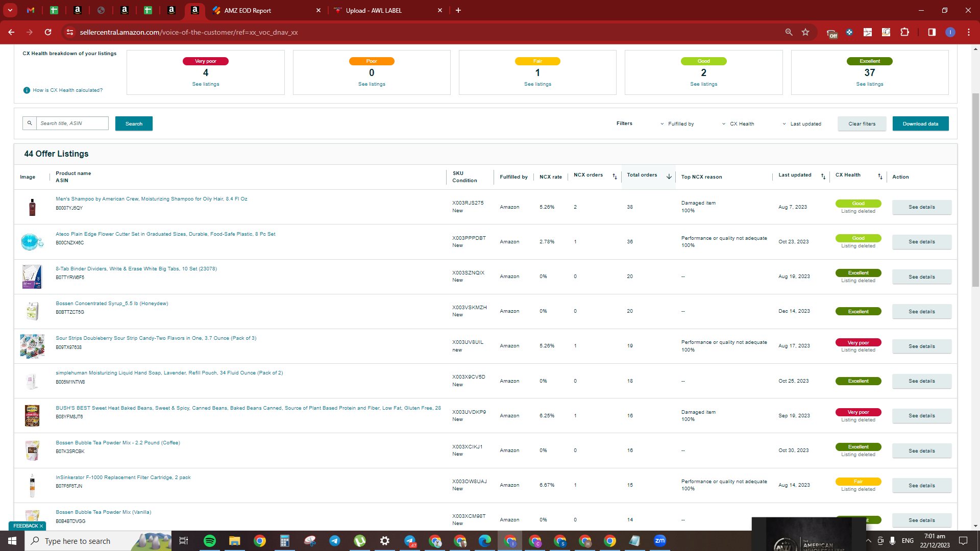Bookmark this page with the star icon
This screenshot has width=980, height=551.
[x=805, y=32]
